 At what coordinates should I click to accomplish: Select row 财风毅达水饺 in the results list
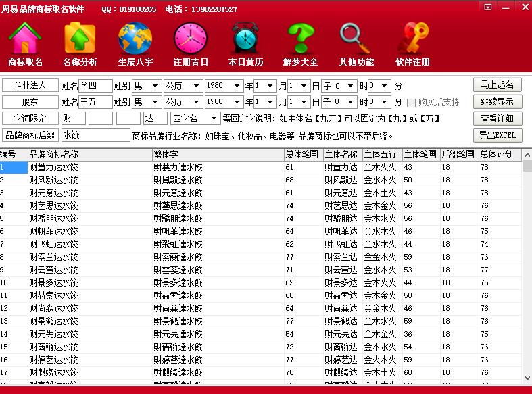(x=54, y=180)
